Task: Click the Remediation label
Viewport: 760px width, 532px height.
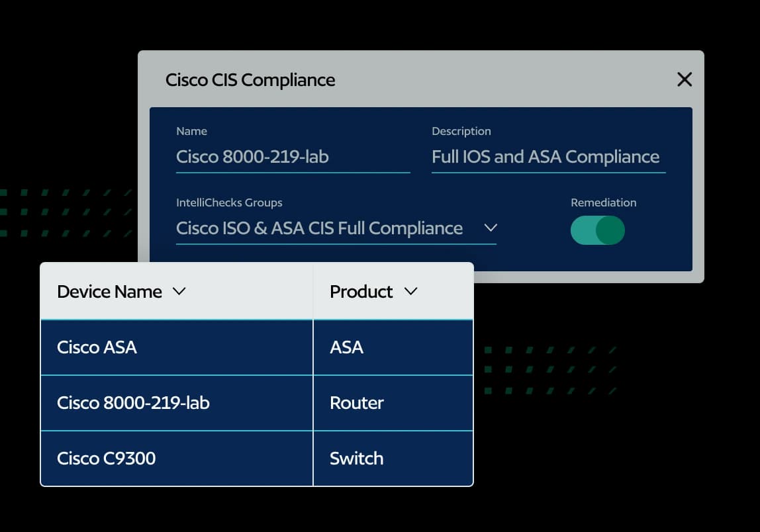Action: click(604, 202)
